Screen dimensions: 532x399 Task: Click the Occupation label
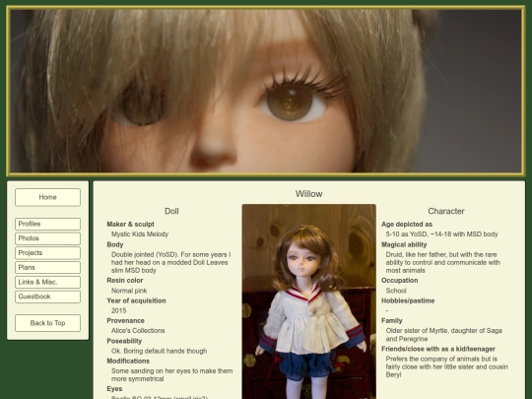click(400, 281)
